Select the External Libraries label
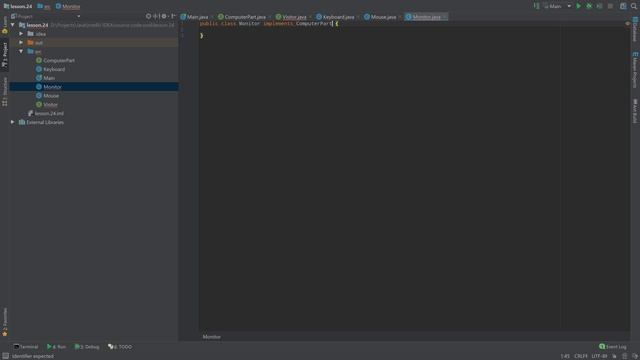The height and width of the screenshot is (360, 640). [45, 122]
